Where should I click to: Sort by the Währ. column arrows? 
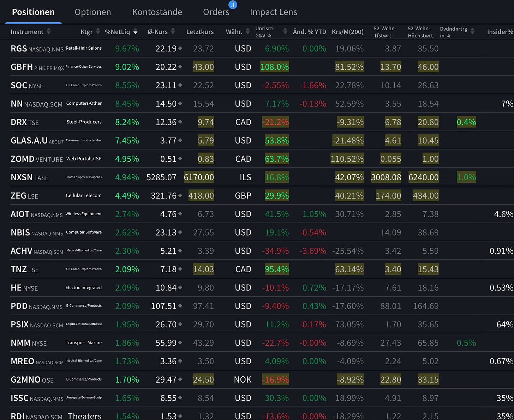pyautogui.click(x=247, y=31)
